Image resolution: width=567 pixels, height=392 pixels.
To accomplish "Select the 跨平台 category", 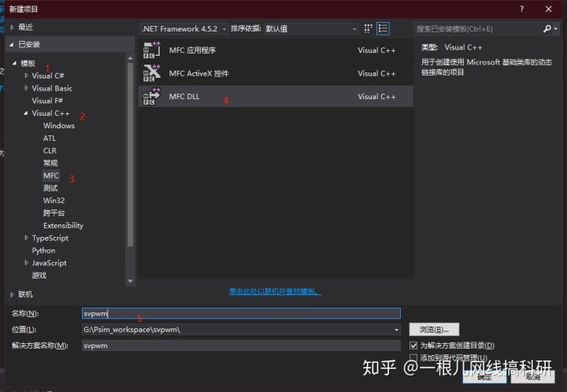I will tap(54, 213).
